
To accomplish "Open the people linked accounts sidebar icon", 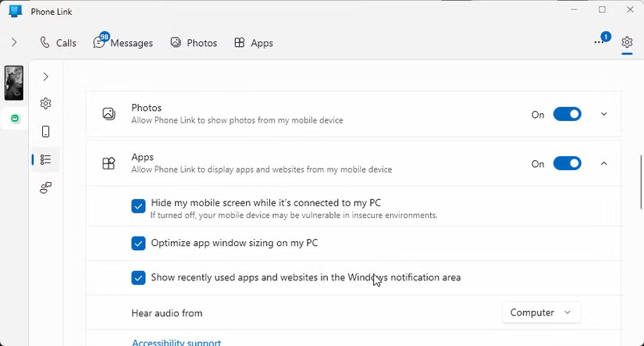I will tap(45, 187).
